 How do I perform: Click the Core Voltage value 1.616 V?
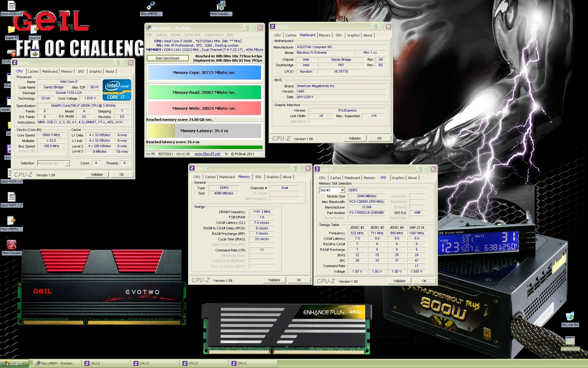click(x=90, y=98)
